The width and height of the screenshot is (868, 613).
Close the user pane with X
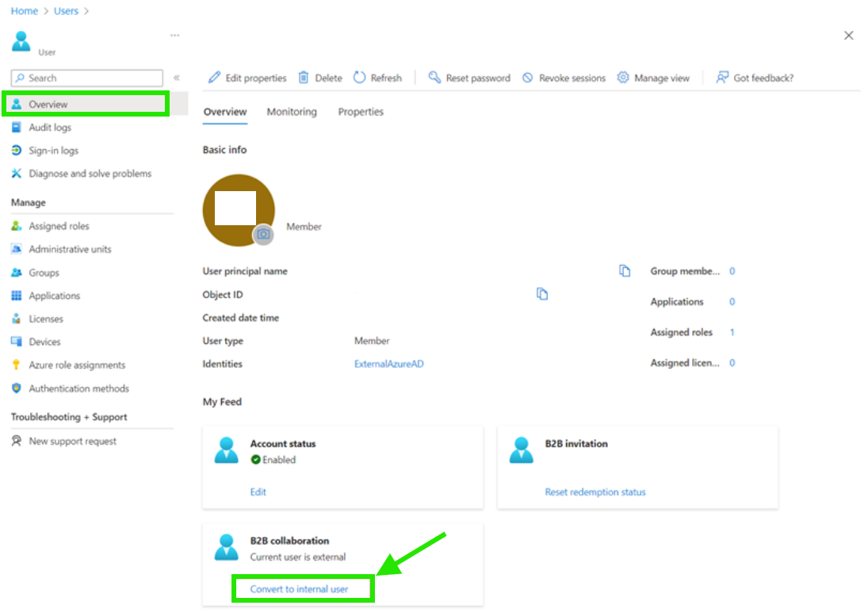point(849,36)
